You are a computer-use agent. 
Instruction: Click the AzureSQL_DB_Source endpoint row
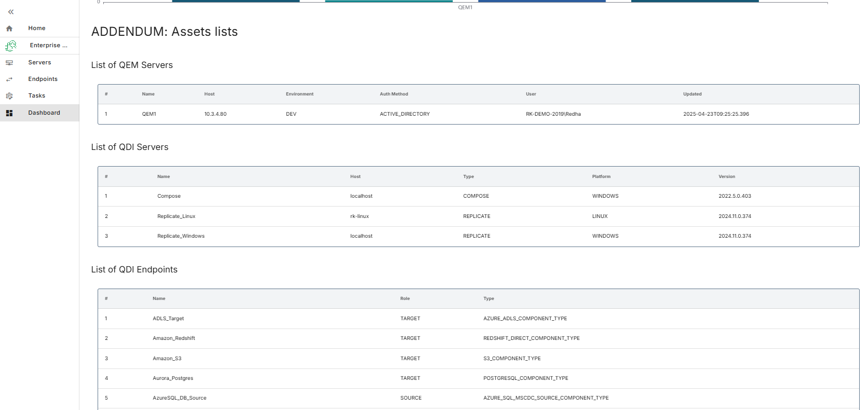(x=179, y=398)
